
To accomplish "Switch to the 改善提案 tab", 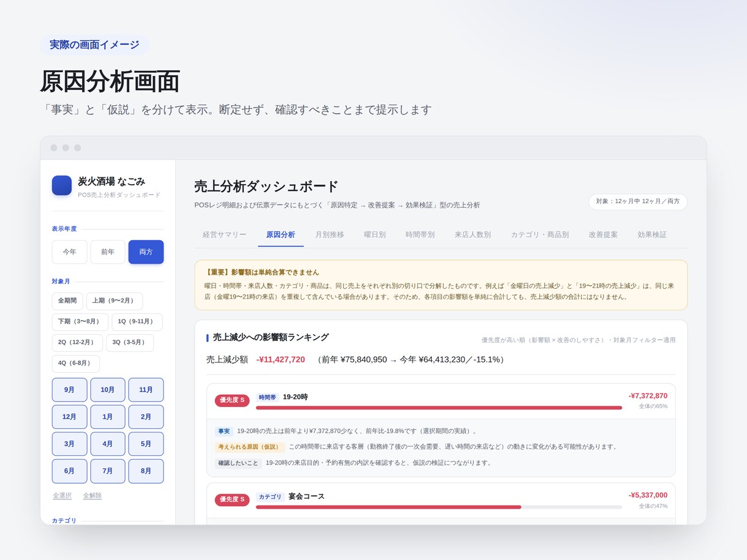I will pos(603,234).
